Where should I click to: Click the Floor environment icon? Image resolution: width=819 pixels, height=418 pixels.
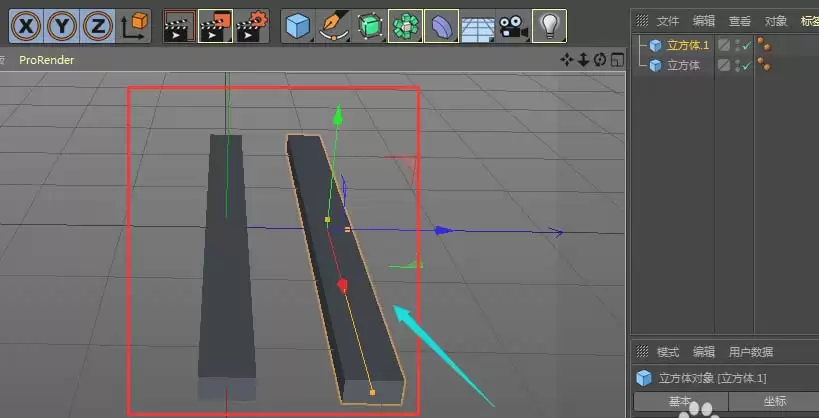coord(477,29)
